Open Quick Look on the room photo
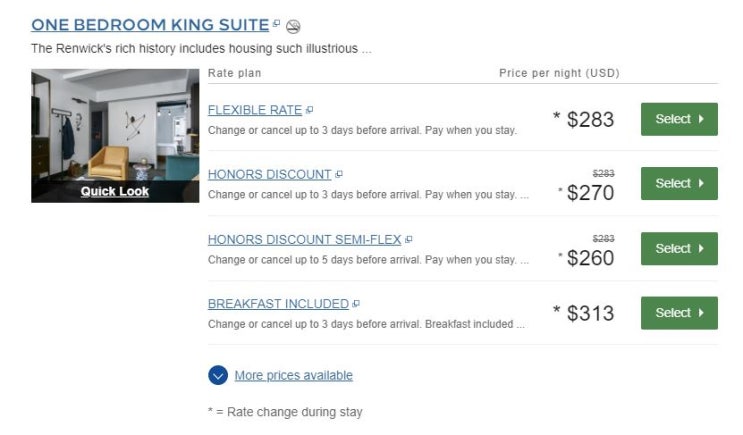The width and height of the screenshot is (743, 435). [x=115, y=191]
